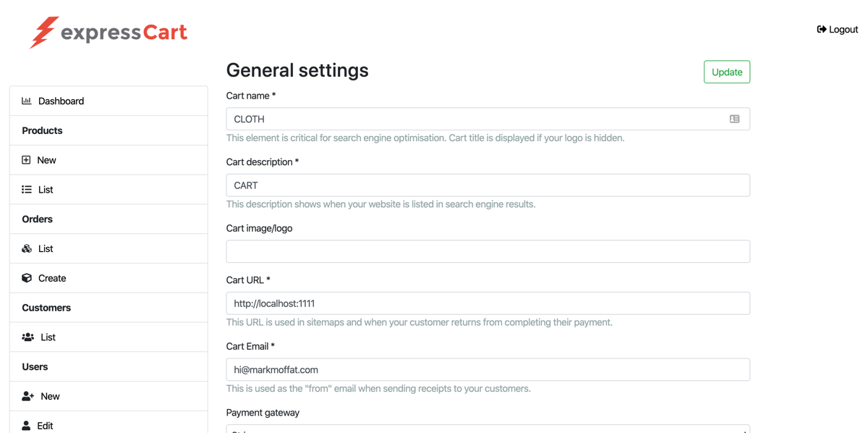
Task: Click the Products List bullet icon
Action: coord(27,190)
